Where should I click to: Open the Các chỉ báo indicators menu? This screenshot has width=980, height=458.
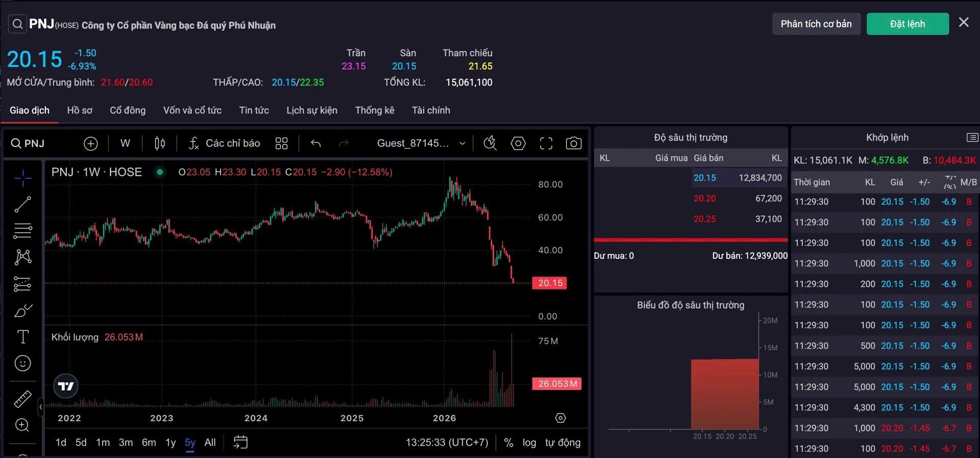tap(225, 144)
